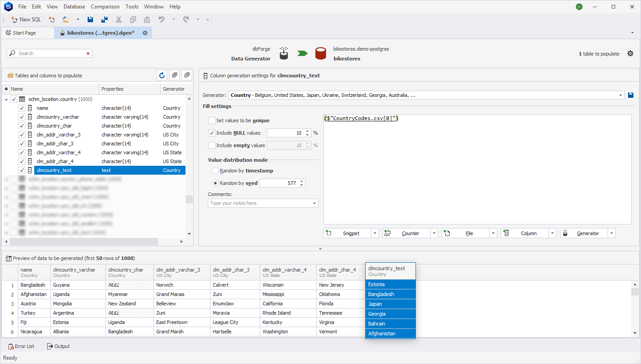Open the Output panel
The image size is (641, 364).
[x=58, y=346]
